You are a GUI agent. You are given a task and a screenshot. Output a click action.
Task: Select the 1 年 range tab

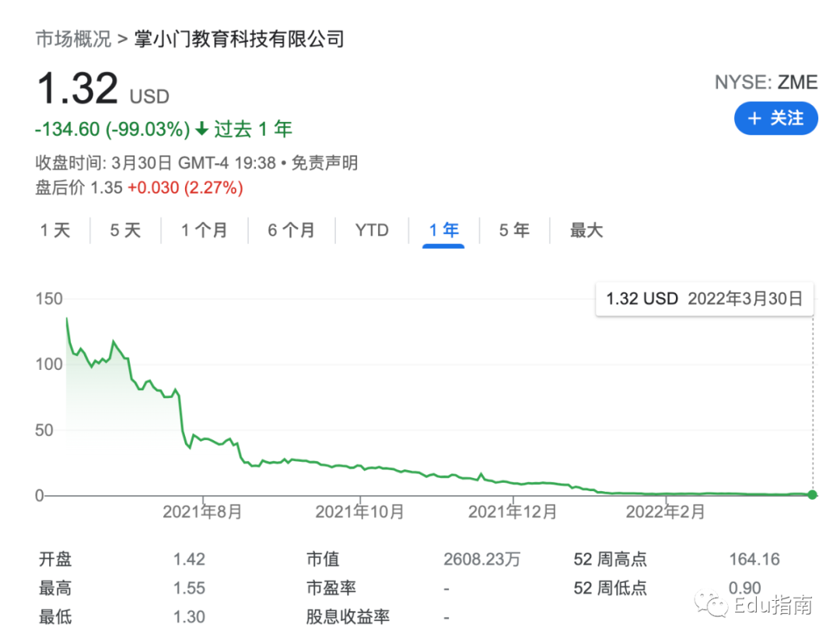tap(443, 230)
